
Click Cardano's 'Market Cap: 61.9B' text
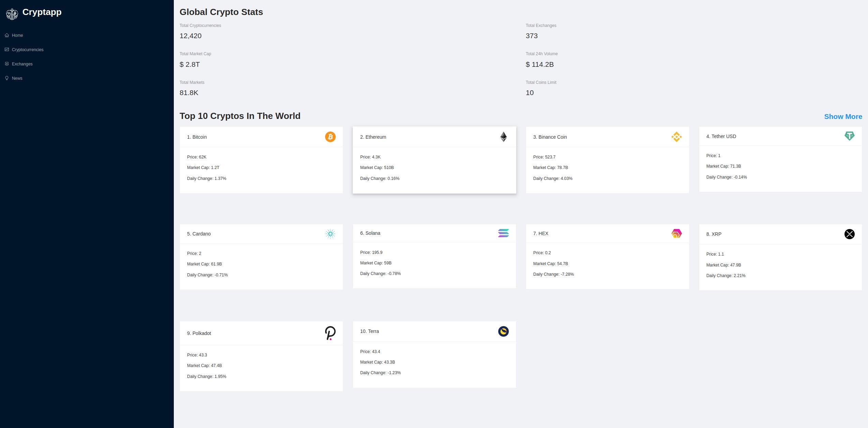click(x=204, y=264)
